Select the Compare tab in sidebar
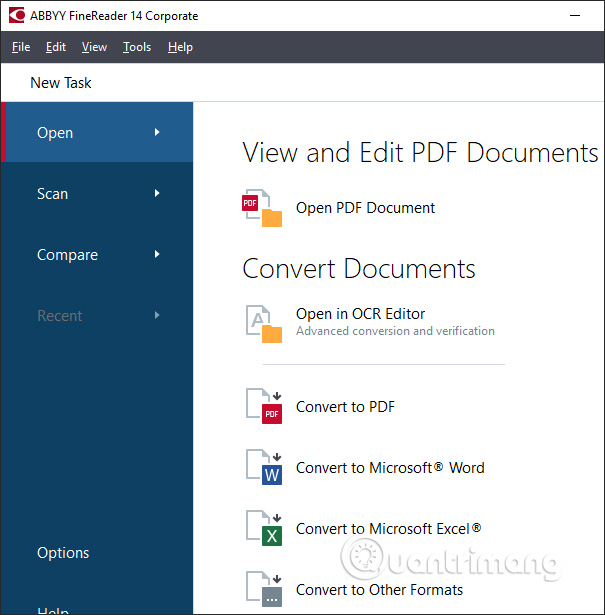Image resolution: width=605 pixels, height=615 pixels. coord(97,255)
